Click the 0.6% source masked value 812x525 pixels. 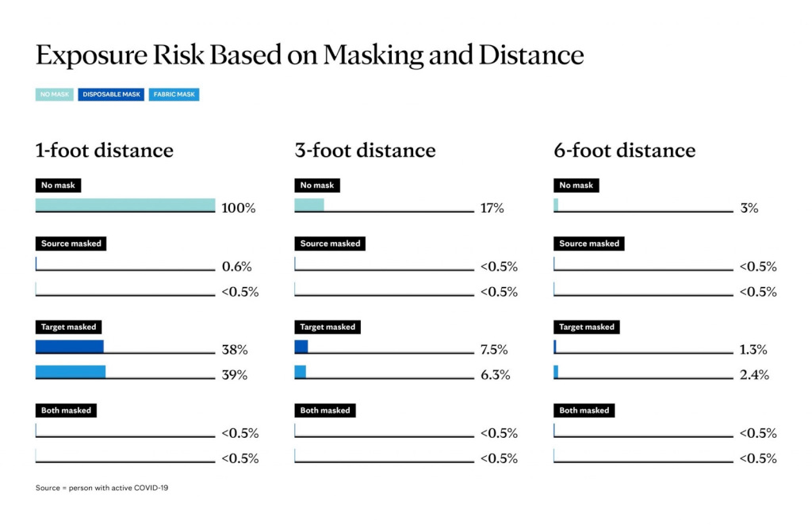(236, 266)
